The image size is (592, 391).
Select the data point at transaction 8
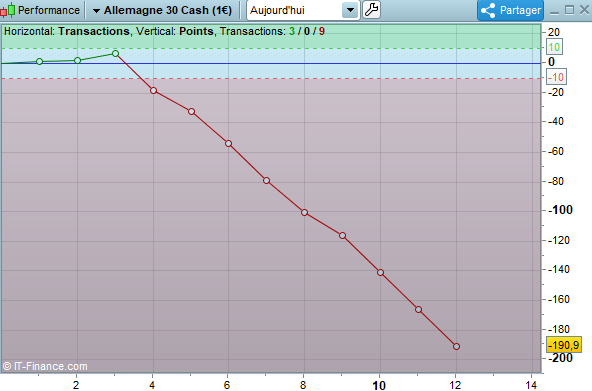[x=305, y=213]
